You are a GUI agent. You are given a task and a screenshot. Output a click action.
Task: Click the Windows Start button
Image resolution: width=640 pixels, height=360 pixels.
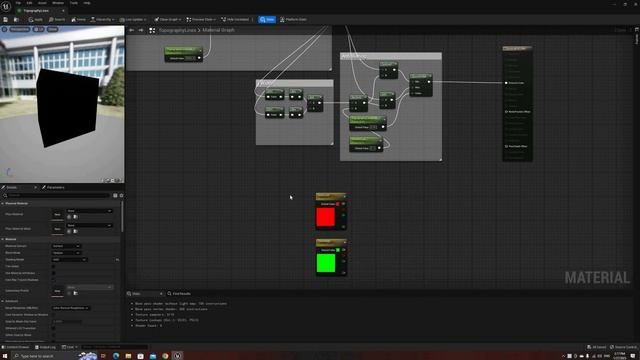[x=5, y=356]
